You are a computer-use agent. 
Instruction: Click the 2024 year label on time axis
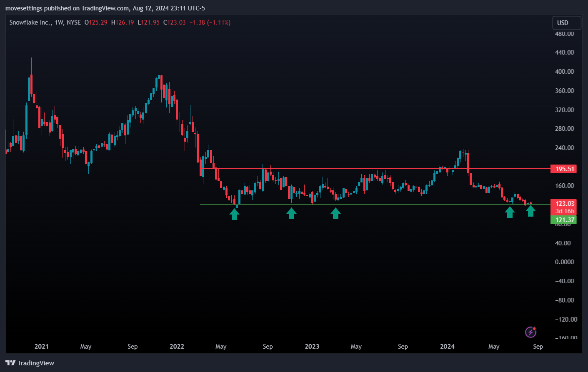click(448, 347)
